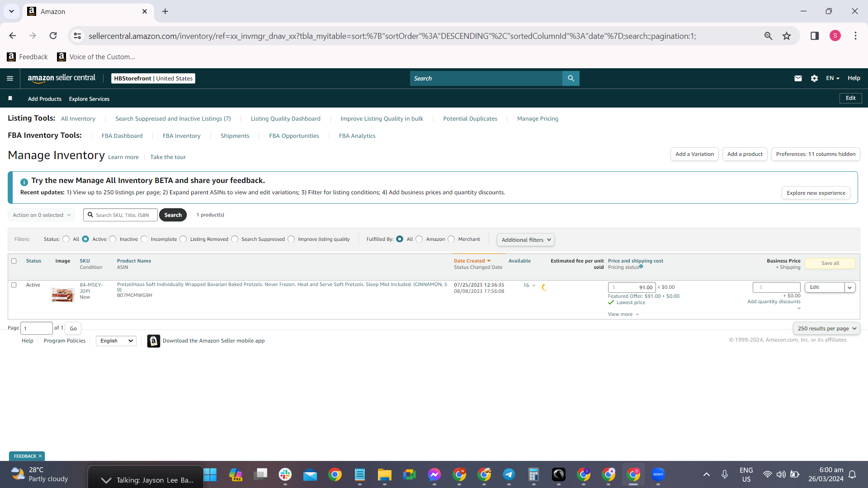This screenshot has height=488, width=868.
Task: Check the PretzelHaus product row checkbox
Action: (x=14, y=285)
